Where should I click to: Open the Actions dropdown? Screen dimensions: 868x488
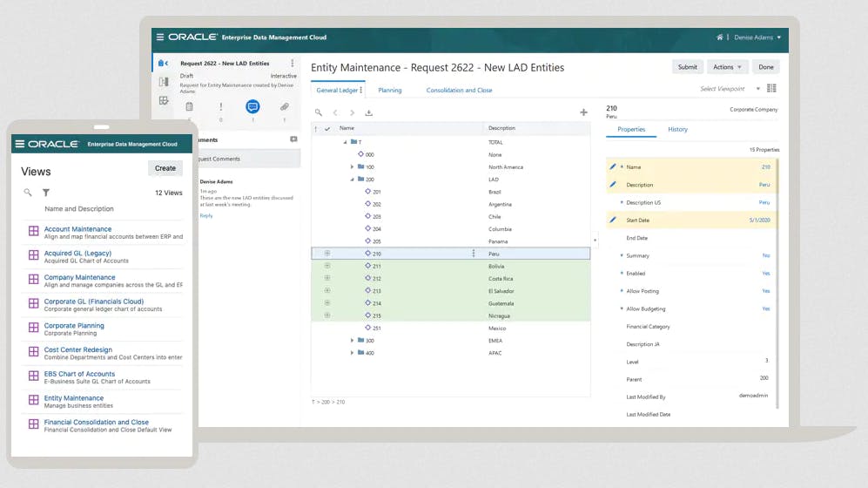click(728, 67)
